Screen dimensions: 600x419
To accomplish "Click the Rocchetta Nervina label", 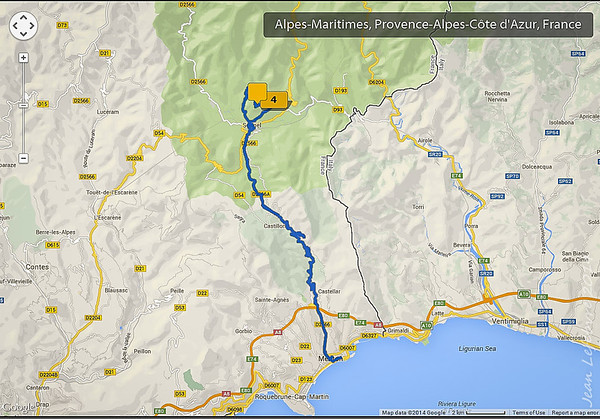I will [497, 96].
